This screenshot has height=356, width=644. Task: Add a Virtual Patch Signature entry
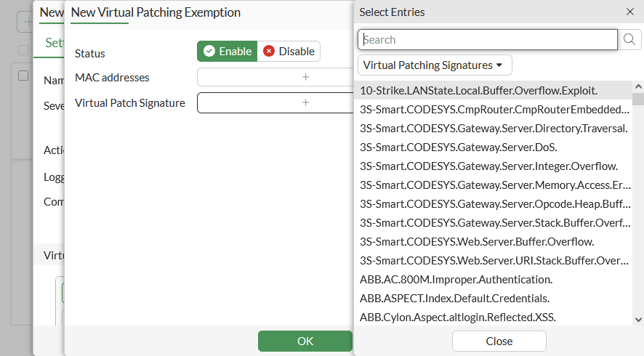pyautogui.click(x=305, y=103)
